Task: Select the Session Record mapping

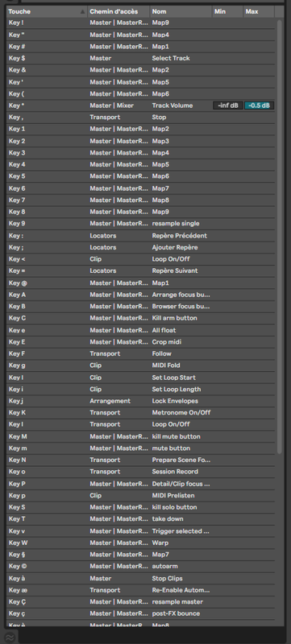Action: 175,472
